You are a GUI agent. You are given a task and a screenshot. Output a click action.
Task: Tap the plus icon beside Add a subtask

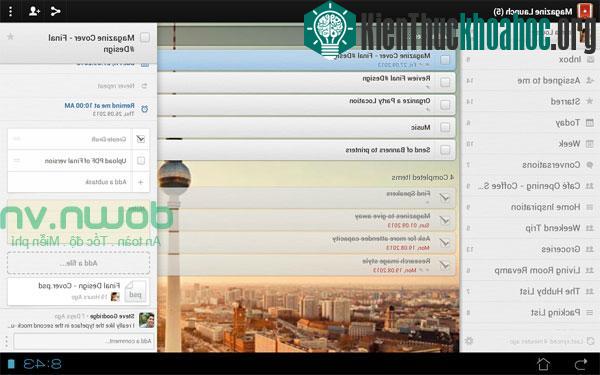point(140,182)
